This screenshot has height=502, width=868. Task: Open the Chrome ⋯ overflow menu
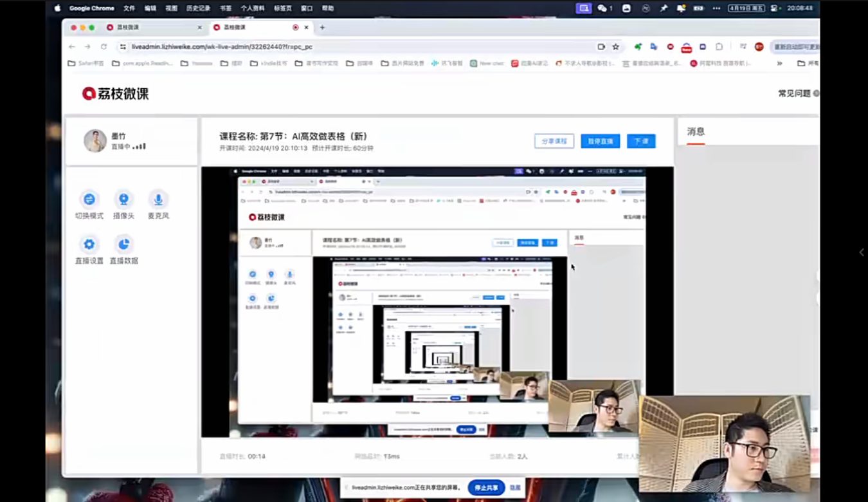tap(717, 8)
